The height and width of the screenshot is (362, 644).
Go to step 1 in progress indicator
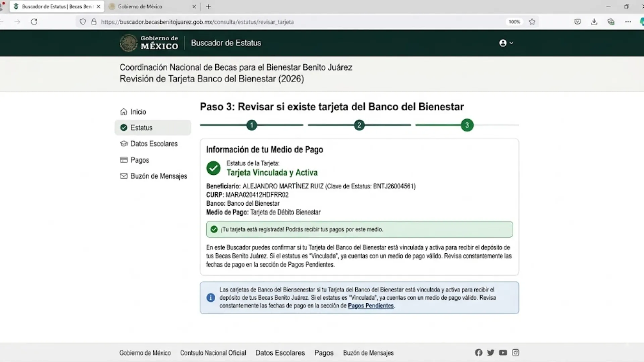252,125
